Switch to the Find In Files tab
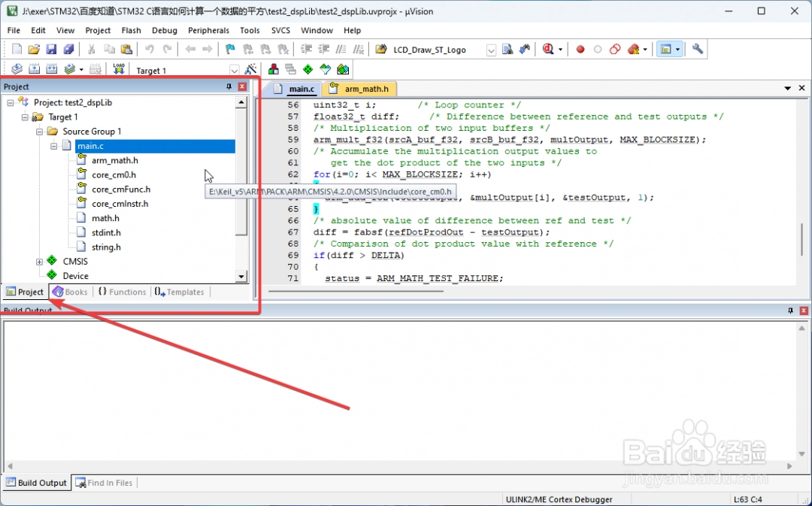This screenshot has width=812, height=506. (x=103, y=483)
